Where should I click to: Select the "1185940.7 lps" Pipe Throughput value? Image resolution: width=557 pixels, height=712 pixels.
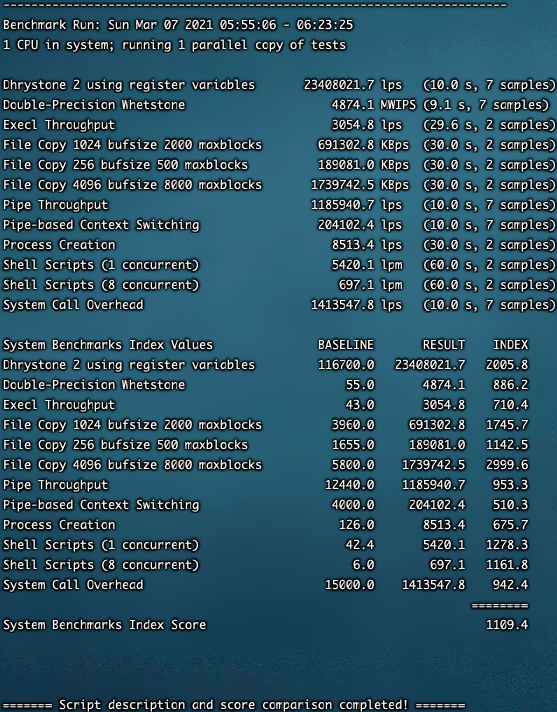point(356,205)
